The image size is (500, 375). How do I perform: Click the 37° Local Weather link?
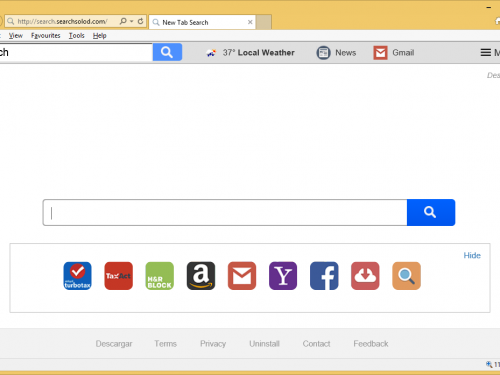click(x=259, y=53)
